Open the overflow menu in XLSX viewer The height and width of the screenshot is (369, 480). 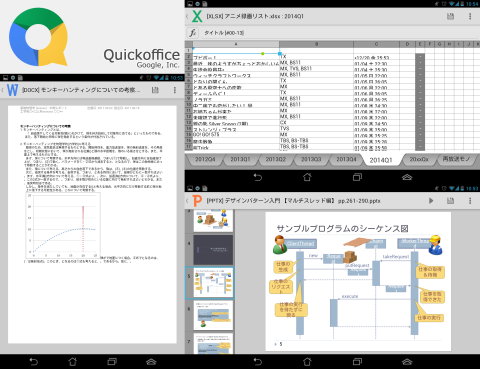(x=470, y=16)
